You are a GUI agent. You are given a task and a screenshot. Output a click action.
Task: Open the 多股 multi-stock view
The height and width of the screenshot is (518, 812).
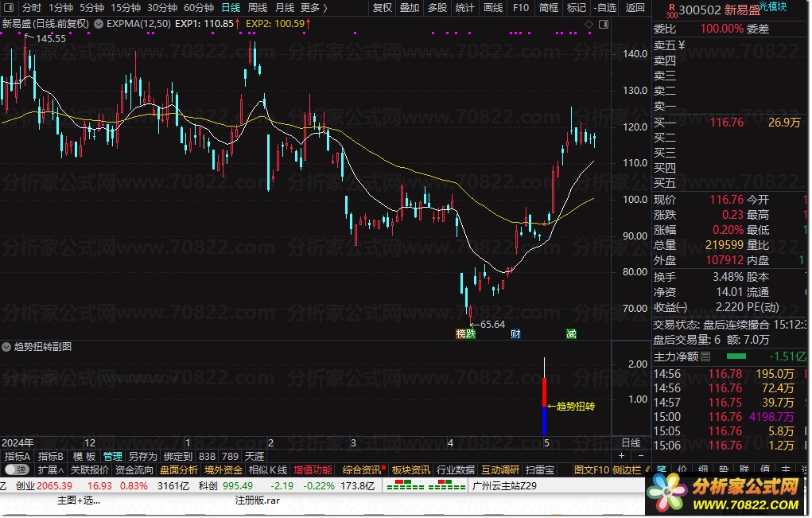point(437,8)
